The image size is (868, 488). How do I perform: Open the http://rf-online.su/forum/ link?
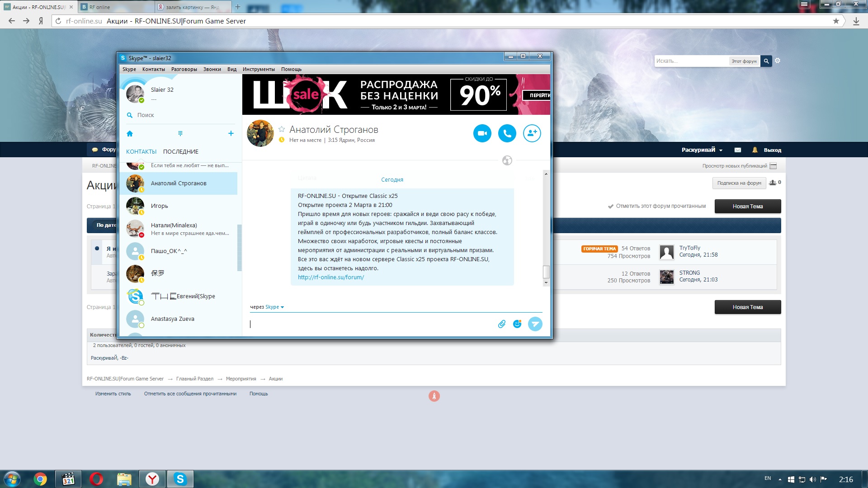331,277
